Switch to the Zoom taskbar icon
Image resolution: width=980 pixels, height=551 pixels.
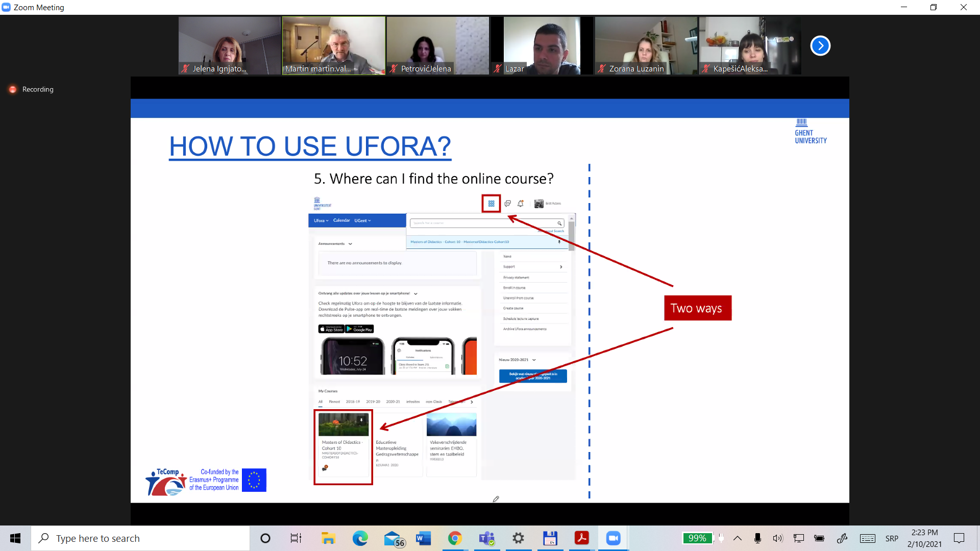point(613,538)
